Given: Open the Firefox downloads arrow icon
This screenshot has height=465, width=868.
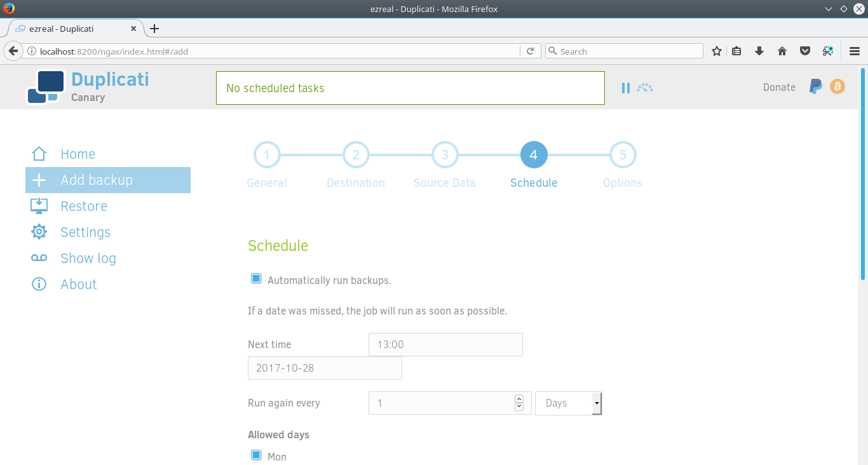Looking at the screenshot, I should pos(759,51).
